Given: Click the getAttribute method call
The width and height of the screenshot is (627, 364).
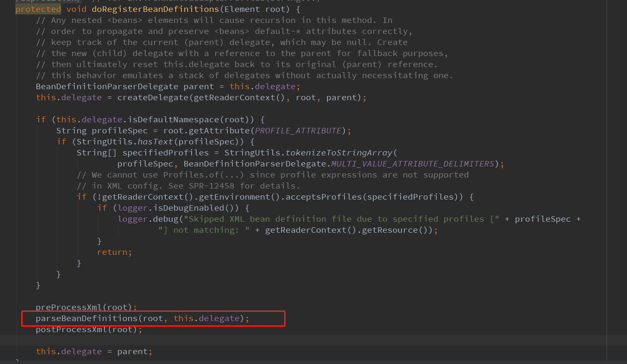Looking at the screenshot, I should pos(219,130).
